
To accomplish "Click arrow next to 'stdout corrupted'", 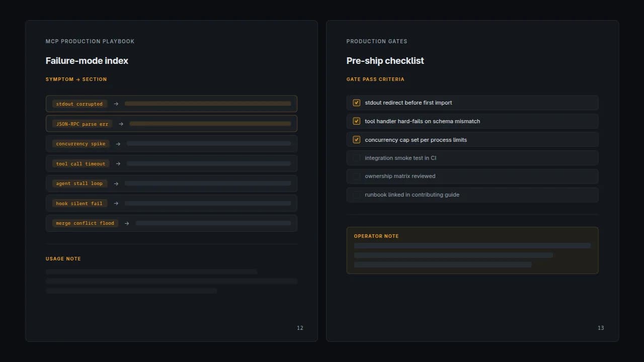I will 116,104.
